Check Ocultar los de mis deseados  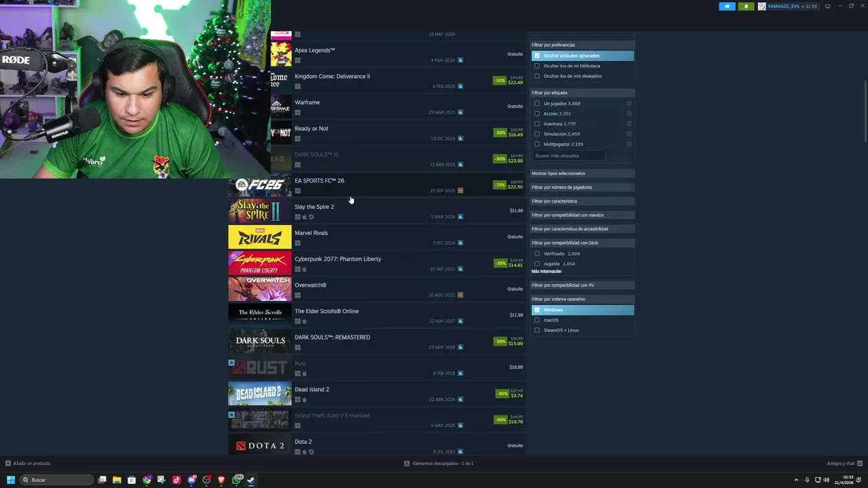tap(537, 76)
